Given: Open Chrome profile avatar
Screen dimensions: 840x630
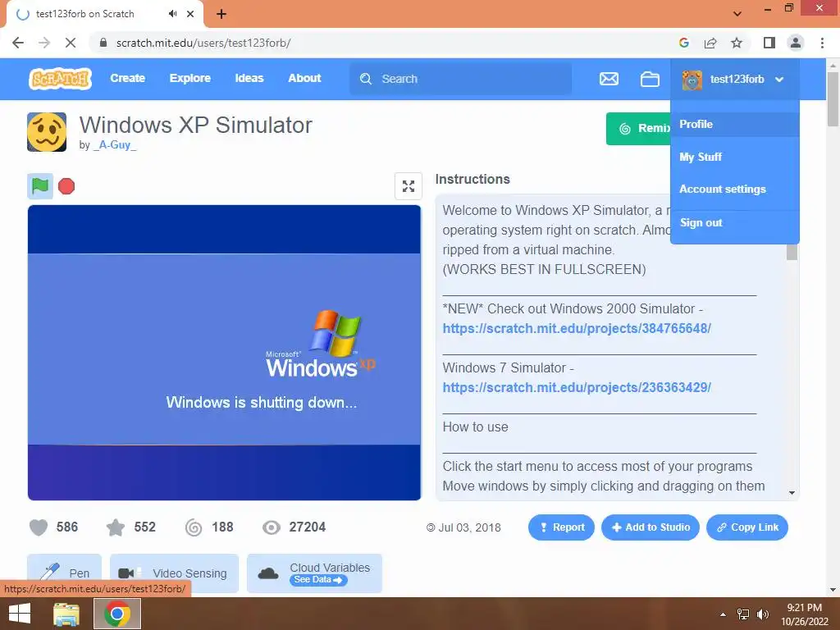Looking at the screenshot, I should coord(796,43).
